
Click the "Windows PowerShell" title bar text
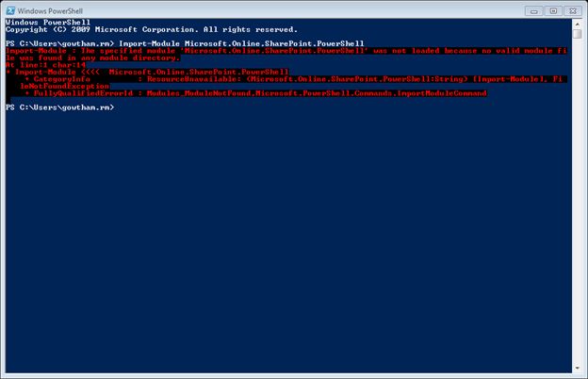[x=51, y=9]
